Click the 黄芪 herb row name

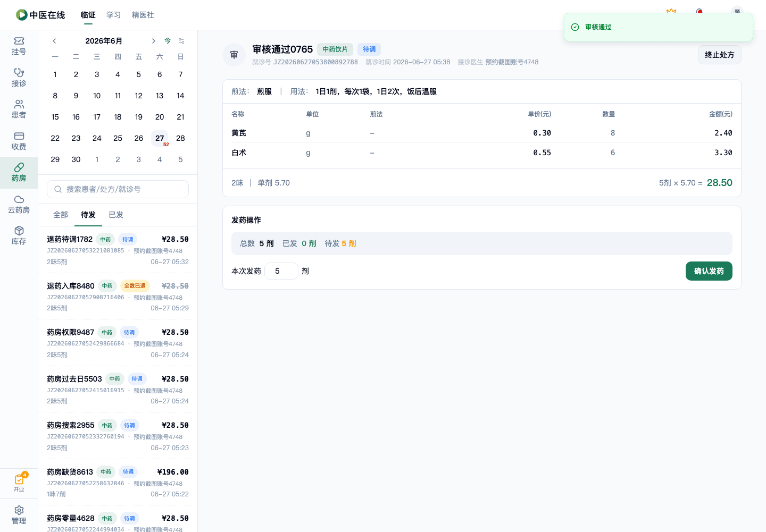pyautogui.click(x=239, y=133)
